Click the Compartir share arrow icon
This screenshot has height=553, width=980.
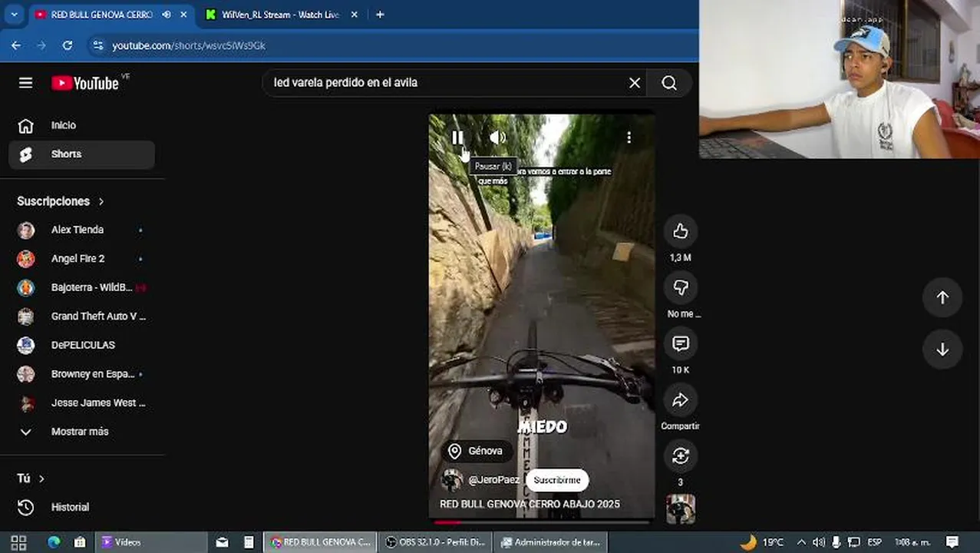681,400
